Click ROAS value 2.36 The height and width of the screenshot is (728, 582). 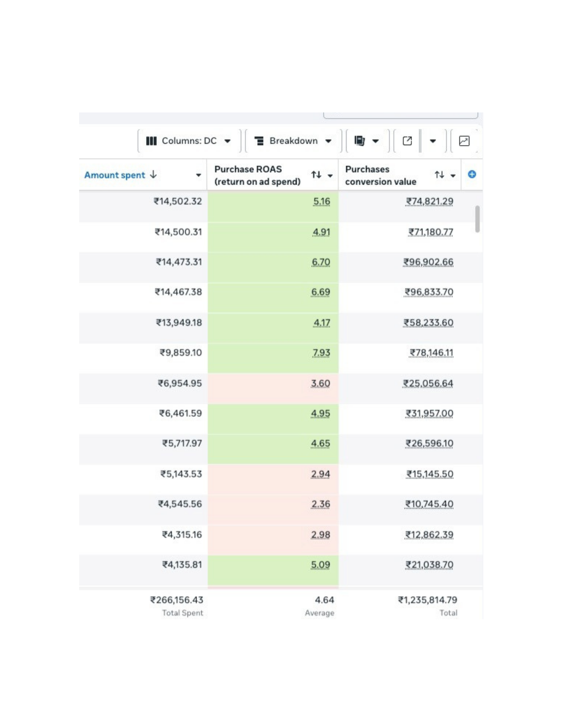[x=321, y=504]
